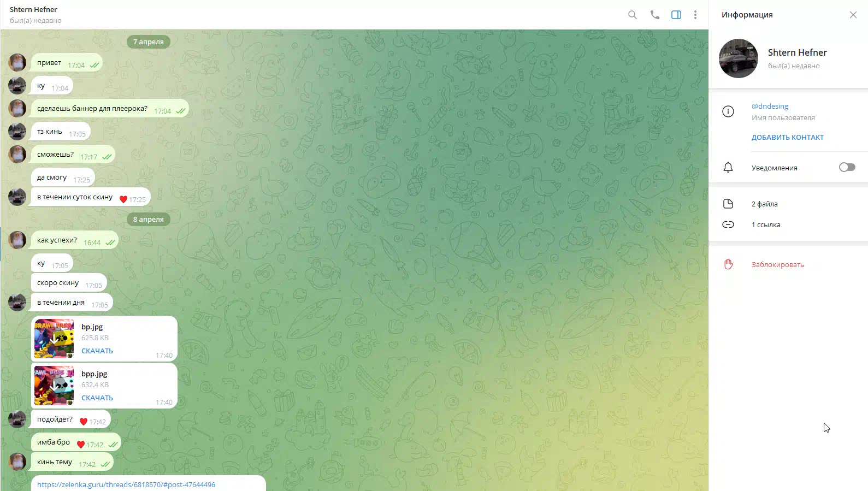Click the avatar beside 'подойдёт?'
Viewport: 868px width, 491px height.
17,419
